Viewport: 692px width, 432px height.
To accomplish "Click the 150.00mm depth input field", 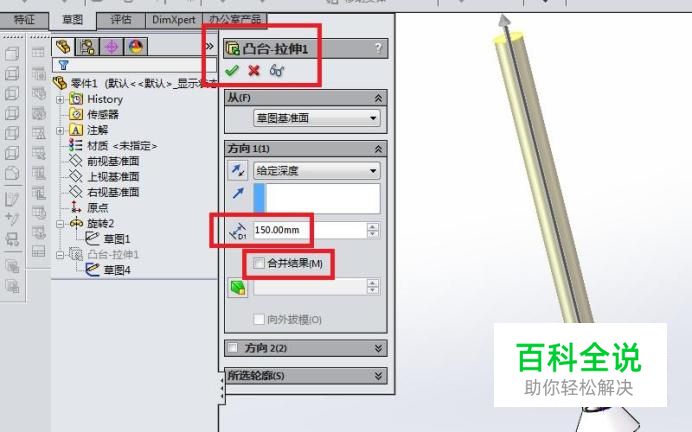I will [310, 230].
